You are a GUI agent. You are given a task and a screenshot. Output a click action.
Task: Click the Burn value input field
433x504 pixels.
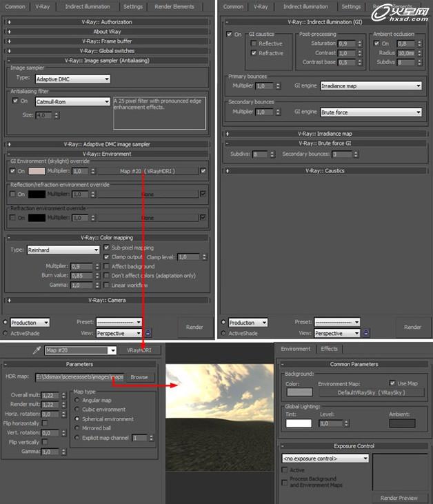point(81,276)
